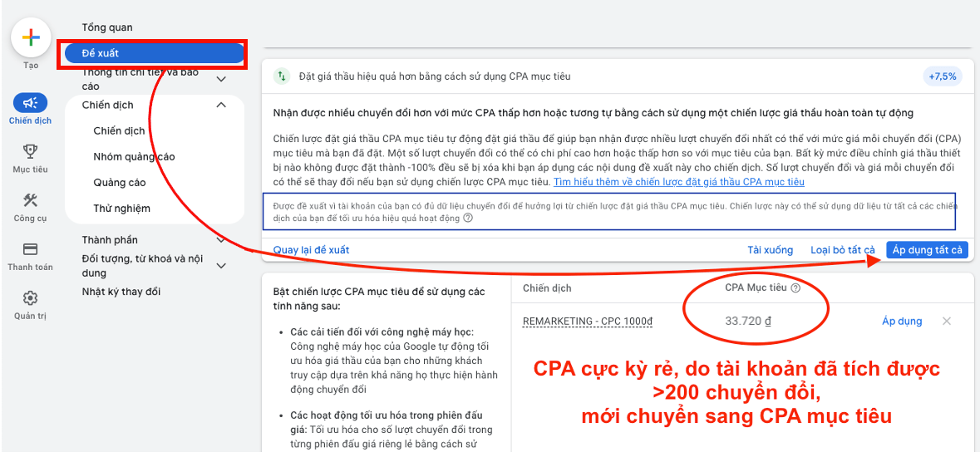The width and height of the screenshot is (980, 457).
Task: Click the CPA Mục tiêu column header
Action: [x=756, y=288]
